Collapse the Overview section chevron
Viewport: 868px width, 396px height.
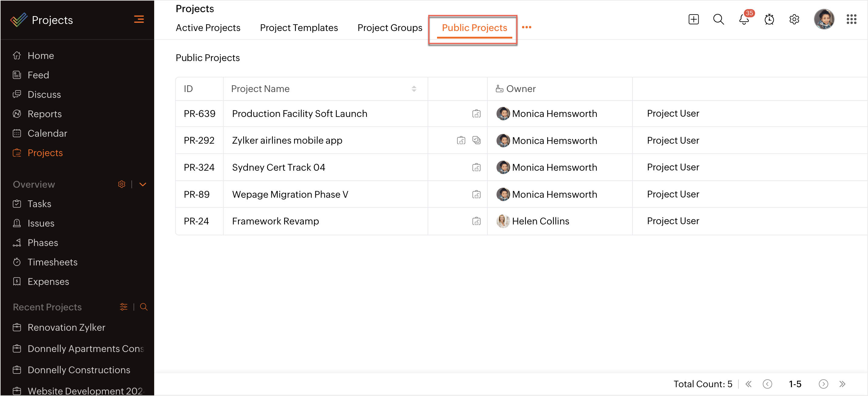point(143,184)
